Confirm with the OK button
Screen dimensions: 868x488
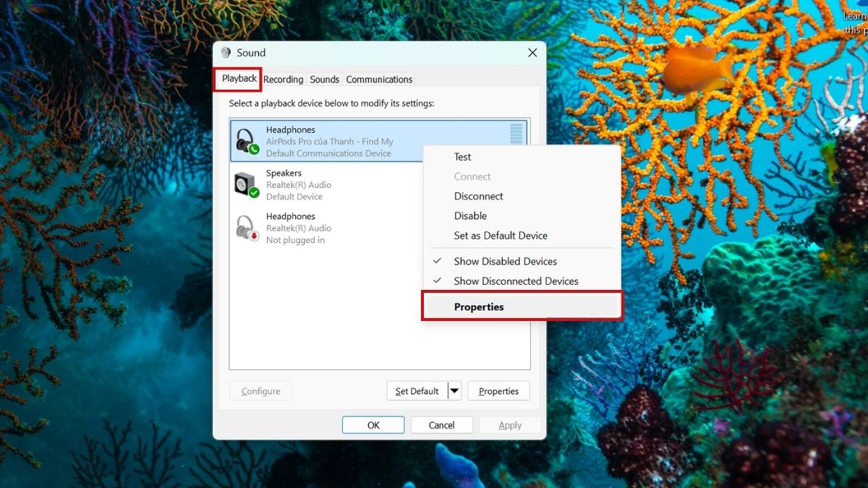tap(373, 425)
